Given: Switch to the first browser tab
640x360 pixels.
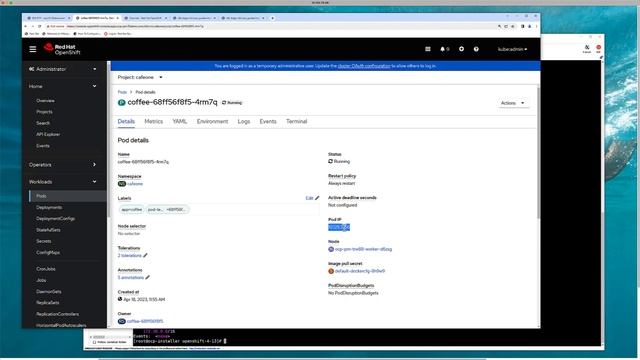Looking at the screenshot, I should pos(49,18).
